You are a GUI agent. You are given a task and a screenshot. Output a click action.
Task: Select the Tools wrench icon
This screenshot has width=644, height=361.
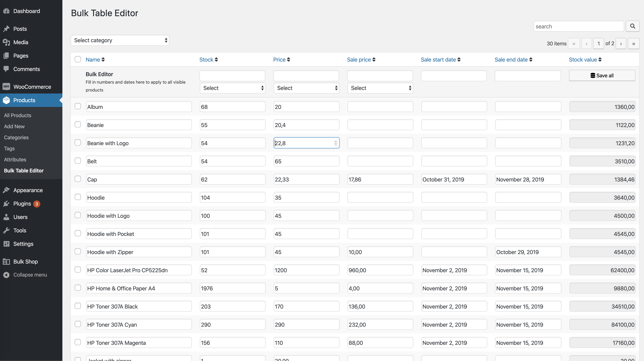point(7,230)
